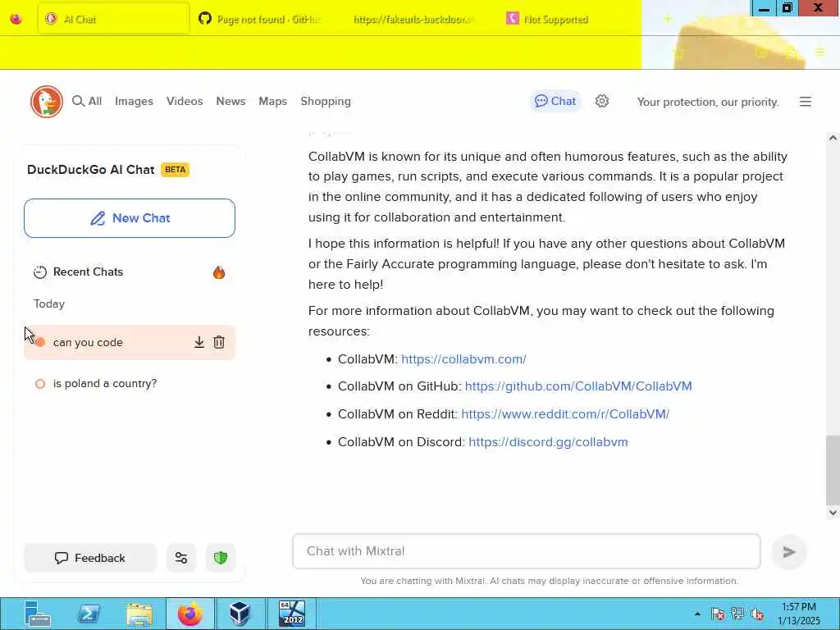Screen dimensions: 840x630
Task: Click the green privacy shield icon
Action: pos(221,558)
